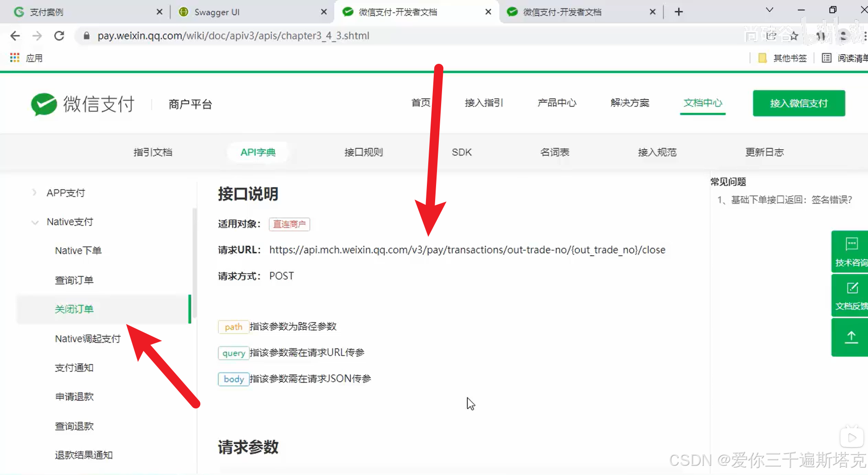
Task: Close the Swagger UI tab
Action: pos(324,12)
